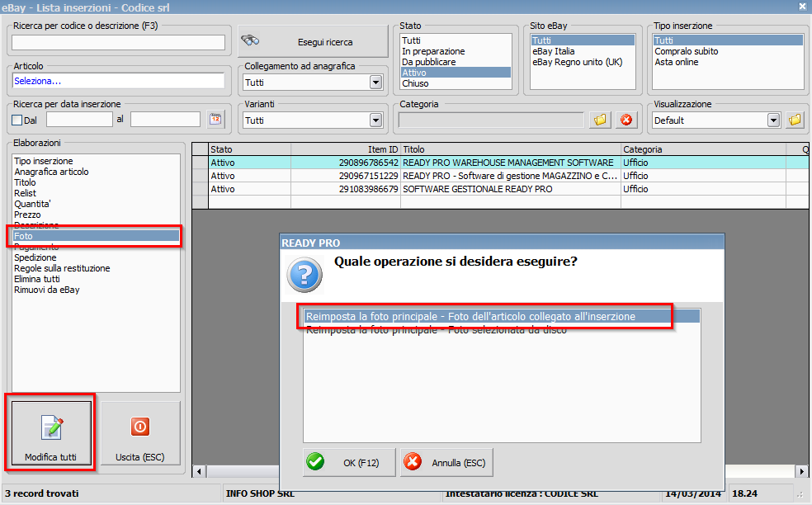Select Tutti in the Tipo inserzione filter list
812x505 pixels.
pyautogui.click(x=728, y=40)
